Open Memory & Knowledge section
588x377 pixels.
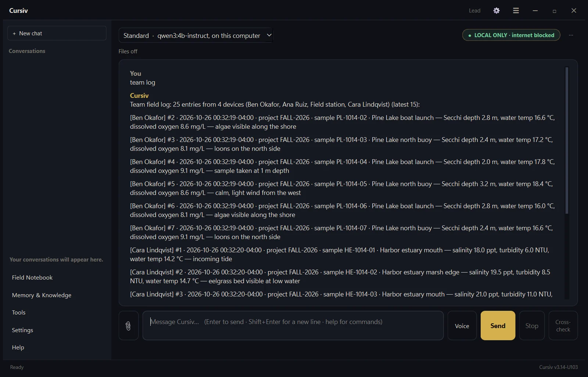click(x=42, y=295)
